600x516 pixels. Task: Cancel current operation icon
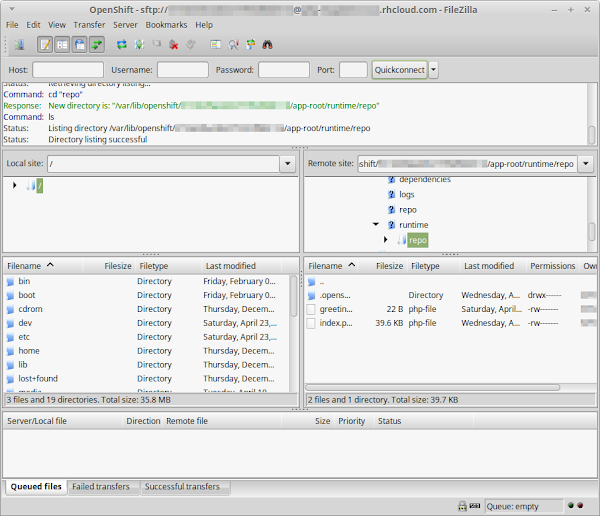click(x=157, y=44)
